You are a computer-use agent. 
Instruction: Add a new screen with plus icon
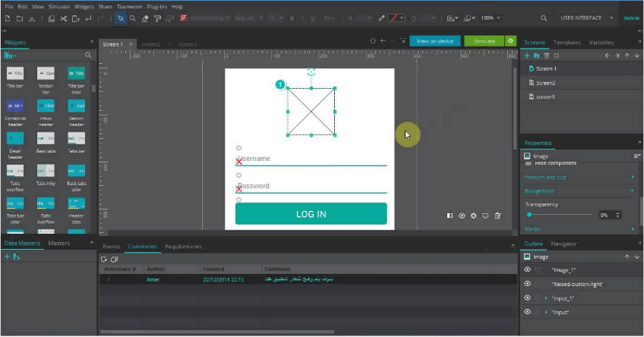click(527, 55)
